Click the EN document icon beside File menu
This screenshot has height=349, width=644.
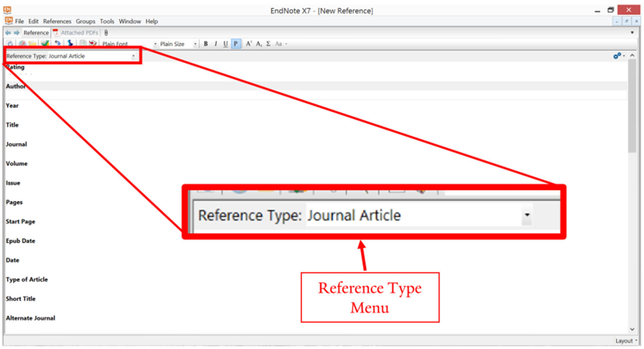click(8, 21)
